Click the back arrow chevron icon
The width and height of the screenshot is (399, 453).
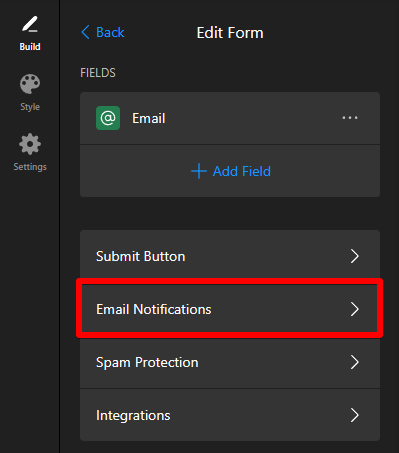(85, 32)
